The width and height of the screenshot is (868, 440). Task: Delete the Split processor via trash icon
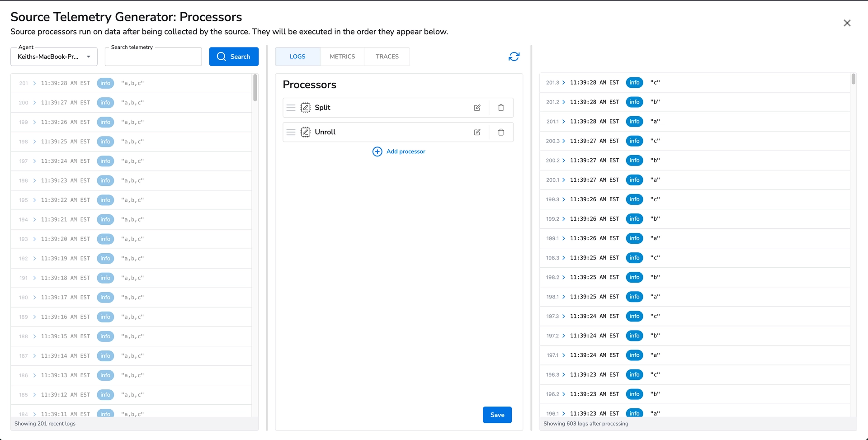tap(501, 108)
